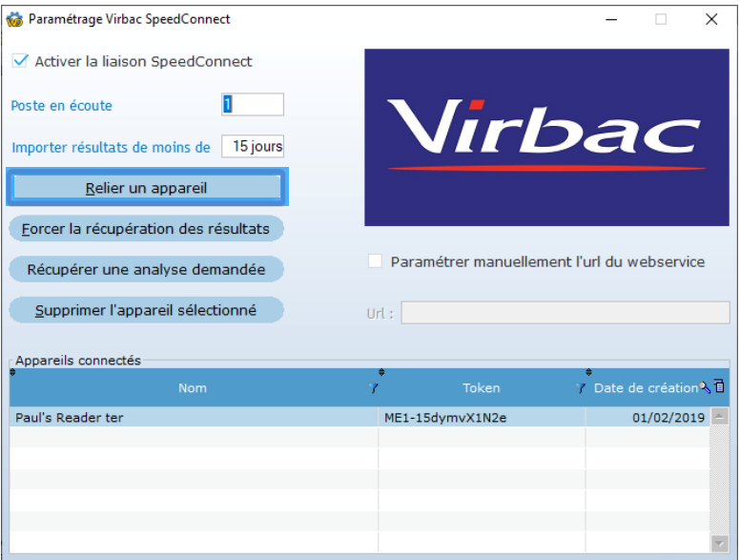Click the sort arrows above the Token column
Screen dimensions: 740x560
click(381, 372)
